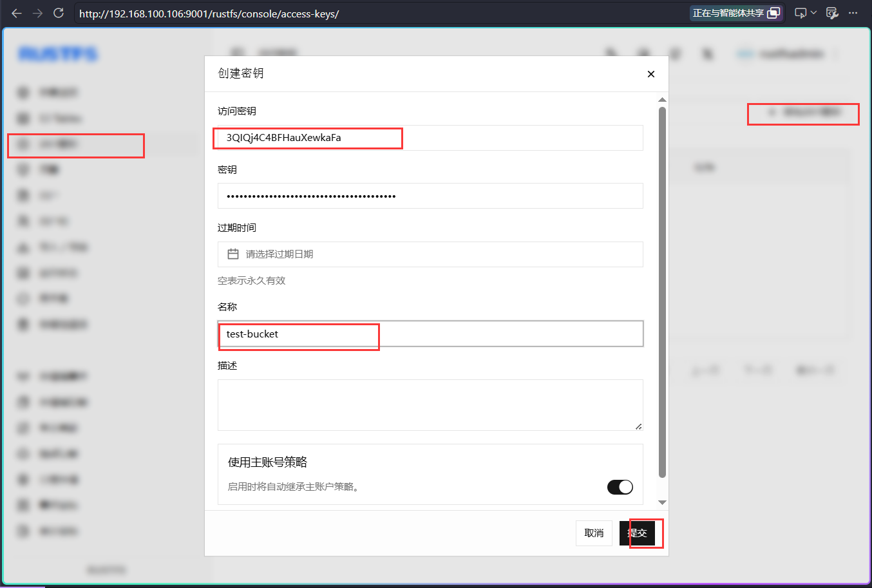The height and width of the screenshot is (588, 872).
Task: Open the browser three-dot more menu
Action: (853, 13)
